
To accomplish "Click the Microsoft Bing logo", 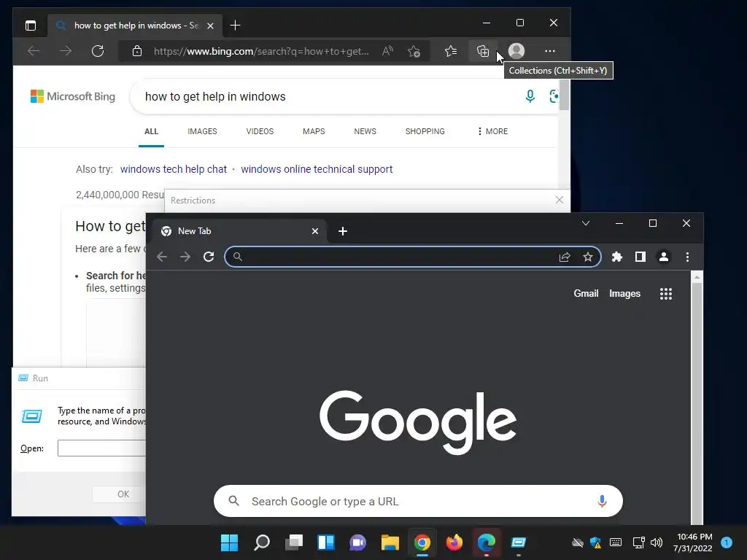I will 72,97.
